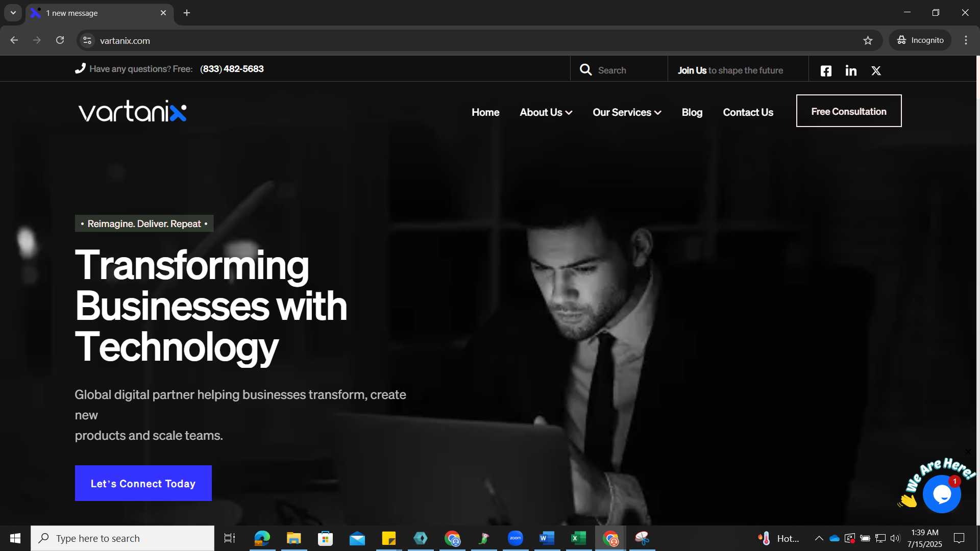This screenshot has height=551, width=980.
Task: Open Zoom from the taskbar
Action: point(516,538)
